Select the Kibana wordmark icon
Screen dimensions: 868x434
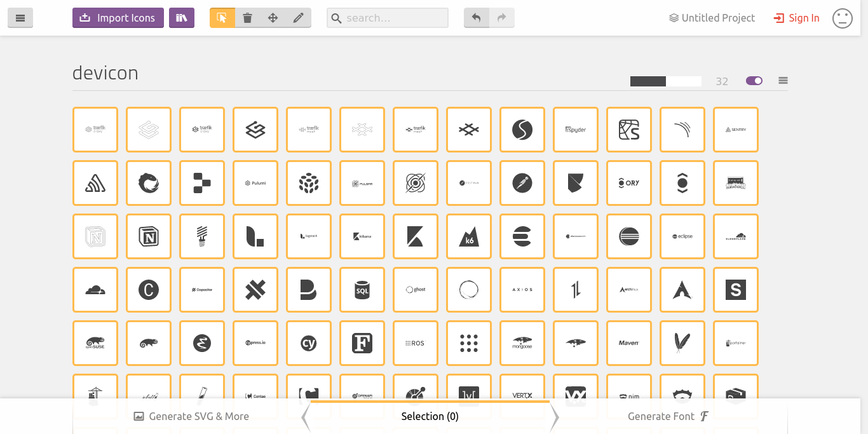362,236
